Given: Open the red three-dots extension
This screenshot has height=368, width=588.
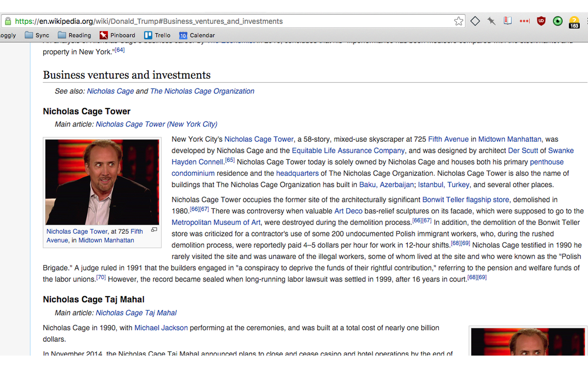Looking at the screenshot, I should pos(525,21).
